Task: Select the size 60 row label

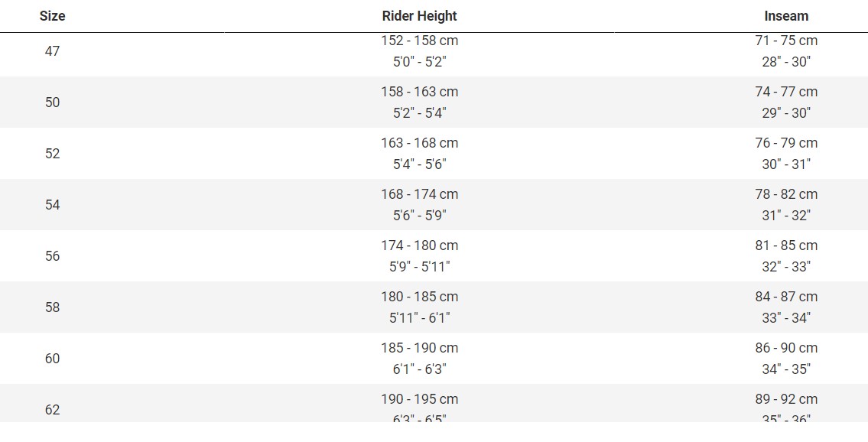Action: (52, 359)
